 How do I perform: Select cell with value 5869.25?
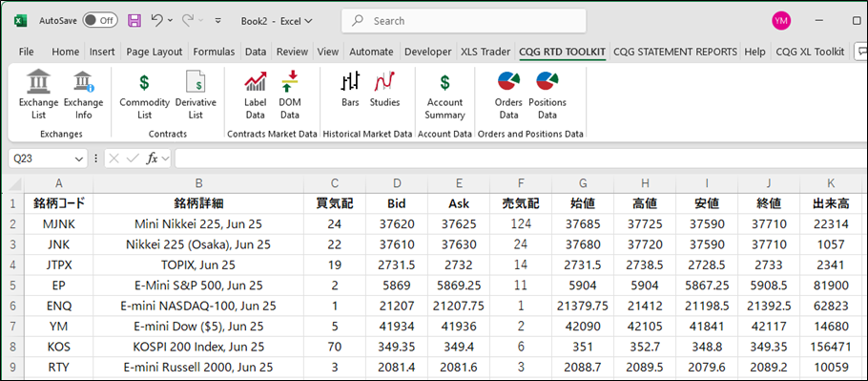tap(459, 286)
